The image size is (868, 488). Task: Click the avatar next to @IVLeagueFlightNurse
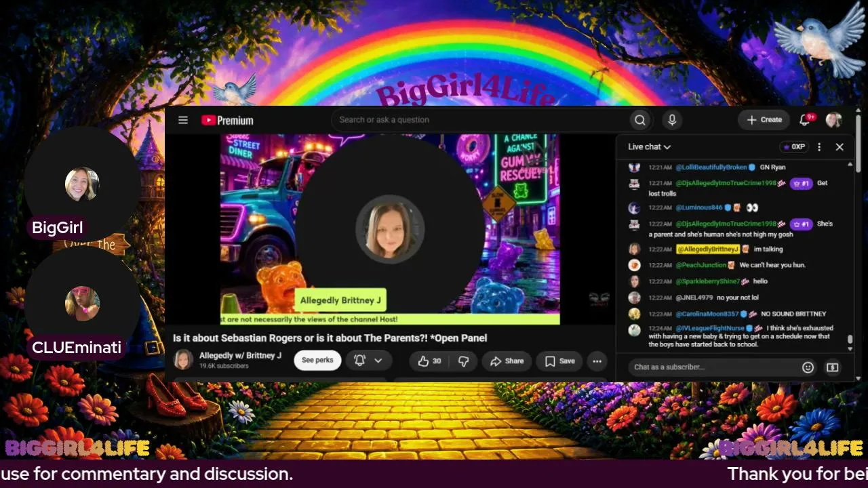(x=634, y=330)
